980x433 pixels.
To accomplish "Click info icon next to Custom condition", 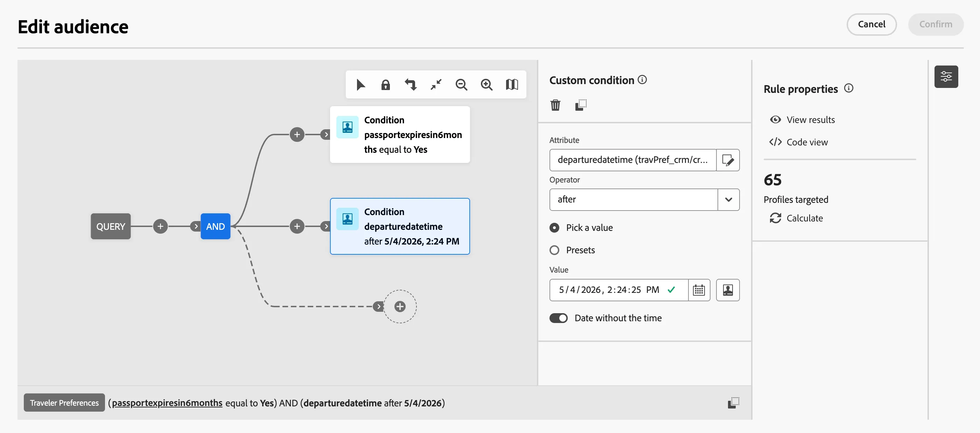I will pos(642,80).
